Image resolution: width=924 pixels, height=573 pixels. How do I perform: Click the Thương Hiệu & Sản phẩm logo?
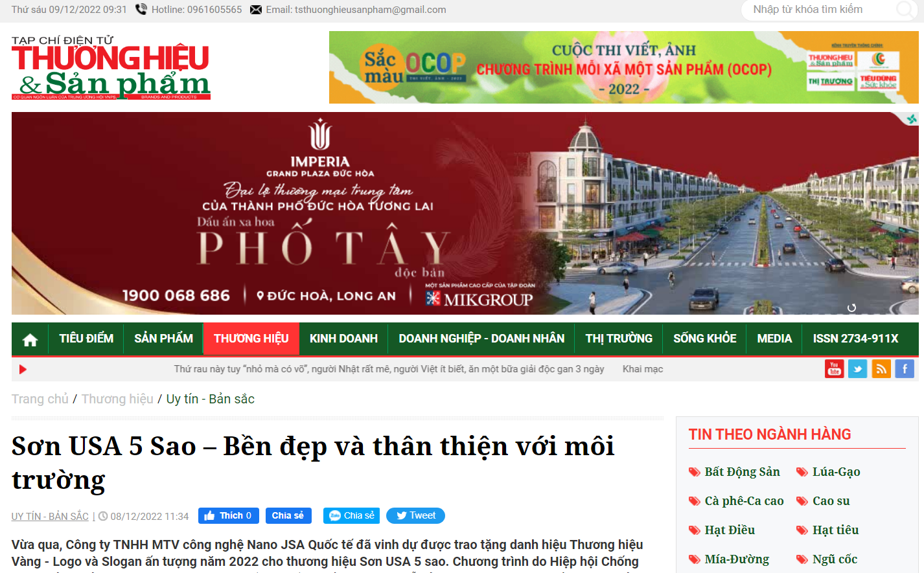(x=111, y=67)
